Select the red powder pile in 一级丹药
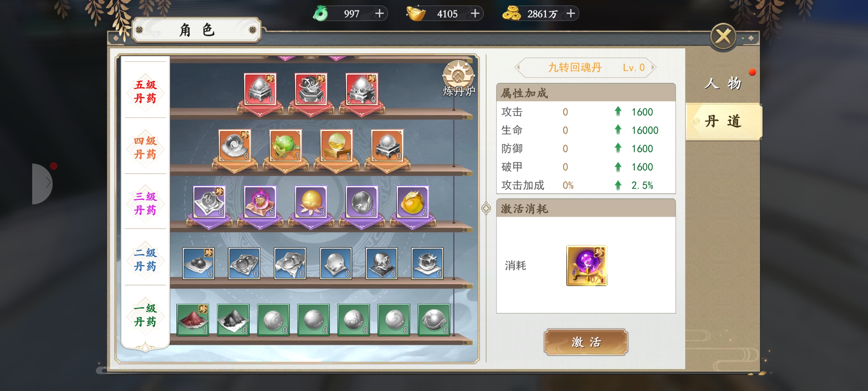This screenshot has height=391, width=868. pos(193,320)
